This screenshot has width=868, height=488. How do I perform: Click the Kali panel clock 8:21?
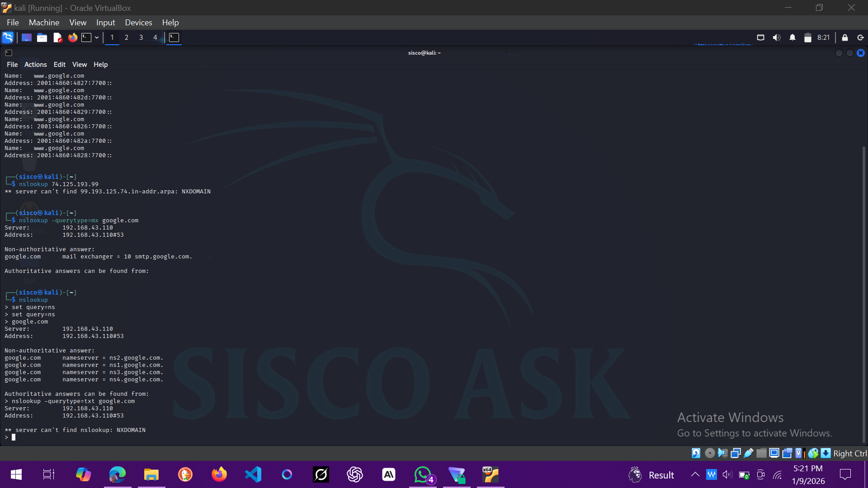pos(824,38)
